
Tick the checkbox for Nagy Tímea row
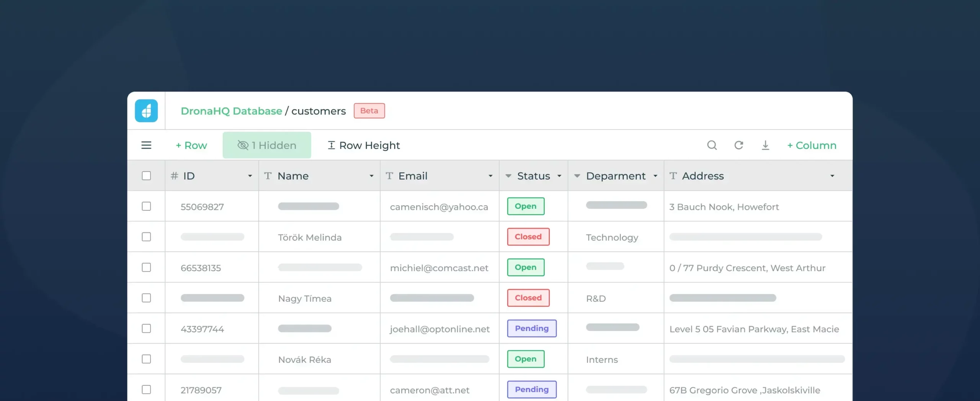pyautogui.click(x=146, y=298)
